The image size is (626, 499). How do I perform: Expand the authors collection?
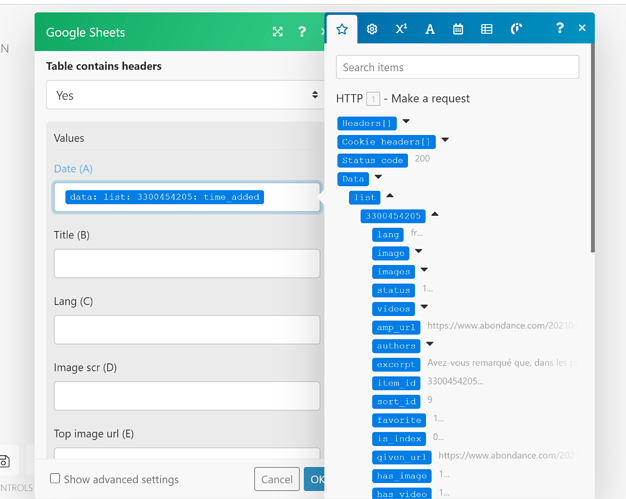click(430, 345)
